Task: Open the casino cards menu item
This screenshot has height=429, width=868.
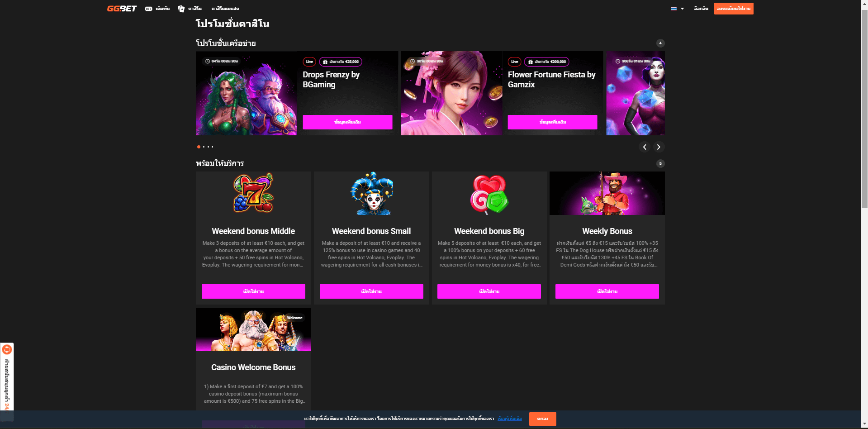Action: coord(190,9)
